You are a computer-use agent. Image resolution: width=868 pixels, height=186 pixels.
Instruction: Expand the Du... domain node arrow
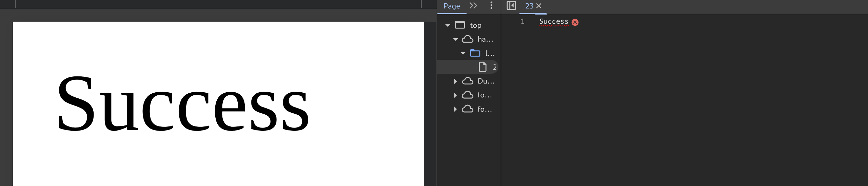pos(455,82)
